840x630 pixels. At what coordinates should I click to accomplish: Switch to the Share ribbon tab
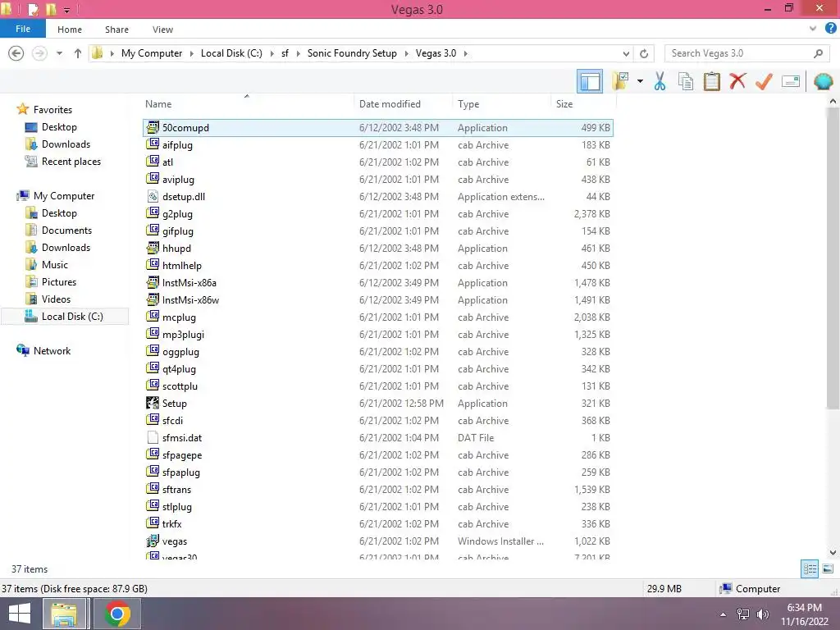point(116,30)
